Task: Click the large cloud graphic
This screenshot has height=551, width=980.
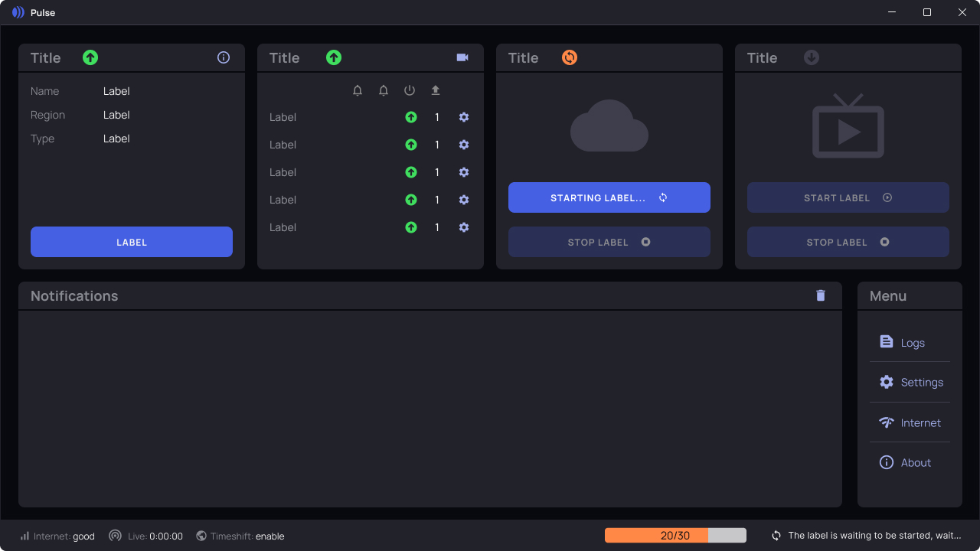Action: click(x=609, y=126)
